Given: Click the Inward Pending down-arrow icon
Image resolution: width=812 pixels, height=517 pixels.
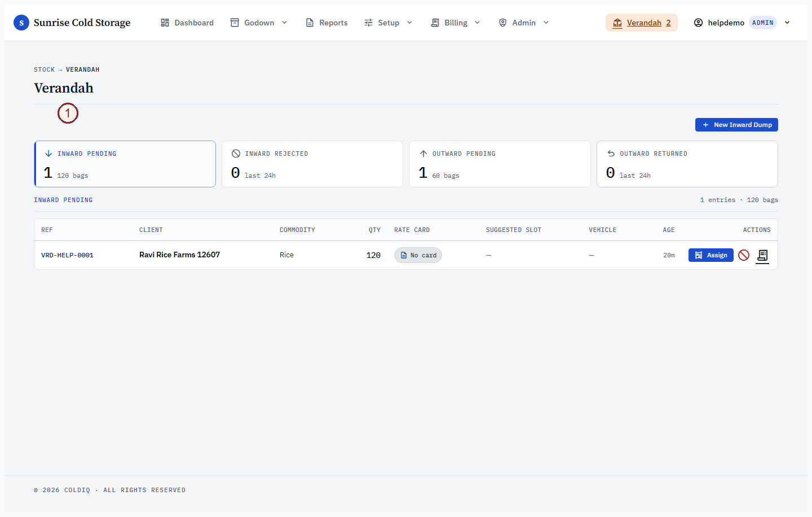Looking at the screenshot, I should click(x=48, y=154).
